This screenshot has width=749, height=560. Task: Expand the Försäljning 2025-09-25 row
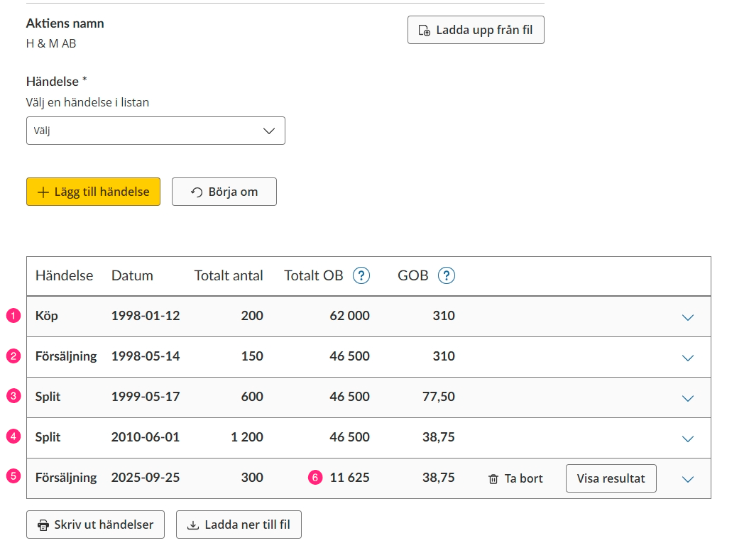click(x=687, y=479)
